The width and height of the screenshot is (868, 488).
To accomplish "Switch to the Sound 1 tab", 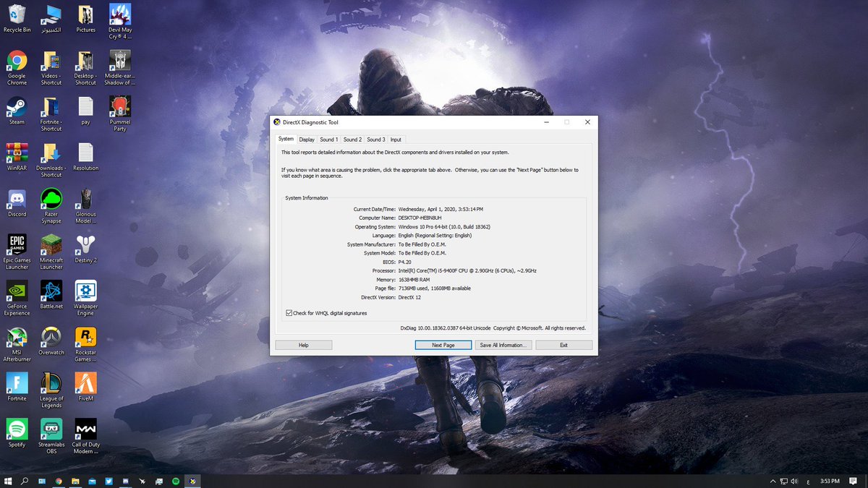I will (x=329, y=140).
